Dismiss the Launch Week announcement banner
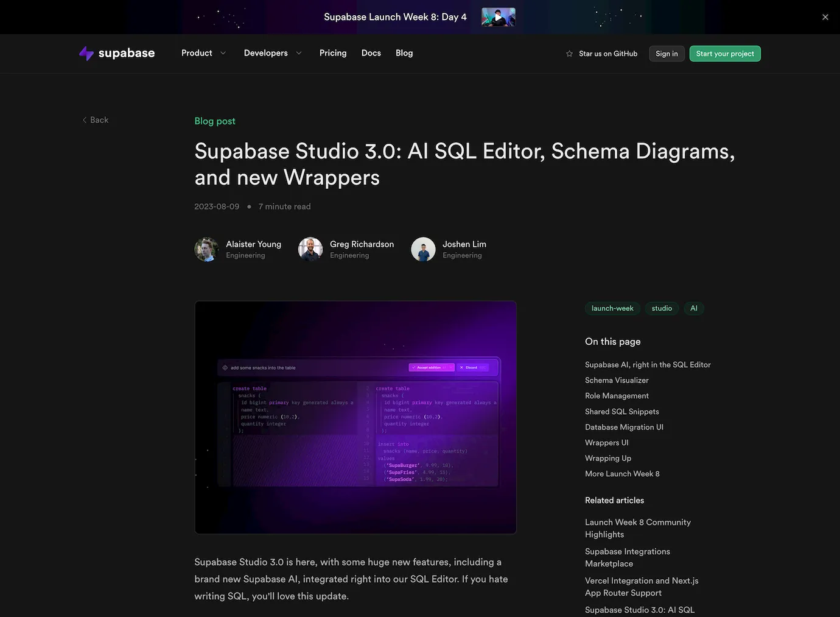The width and height of the screenshot is (840, 617). (x=825, y=17)
